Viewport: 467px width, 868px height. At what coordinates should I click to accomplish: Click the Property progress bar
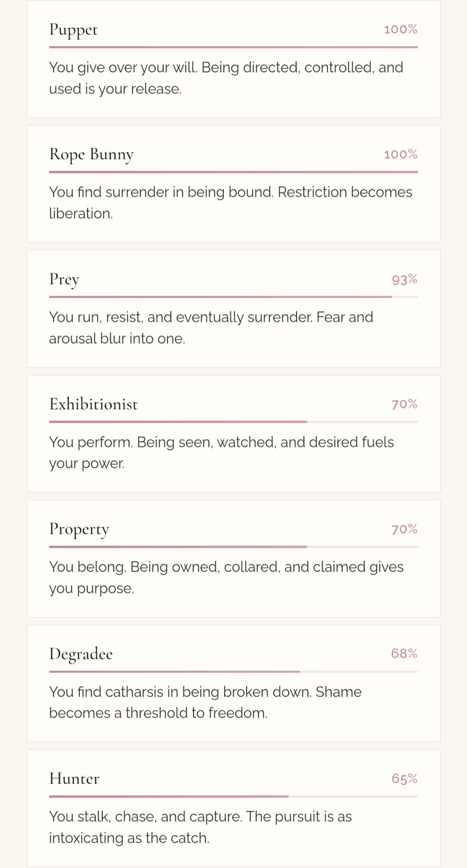[x=233, y=546]
